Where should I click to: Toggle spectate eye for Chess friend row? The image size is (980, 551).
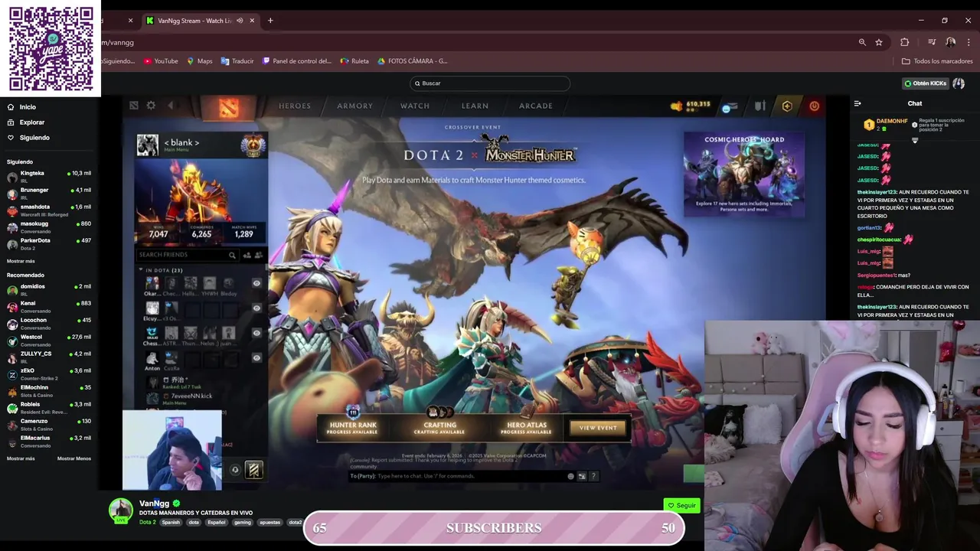[256, 333]
